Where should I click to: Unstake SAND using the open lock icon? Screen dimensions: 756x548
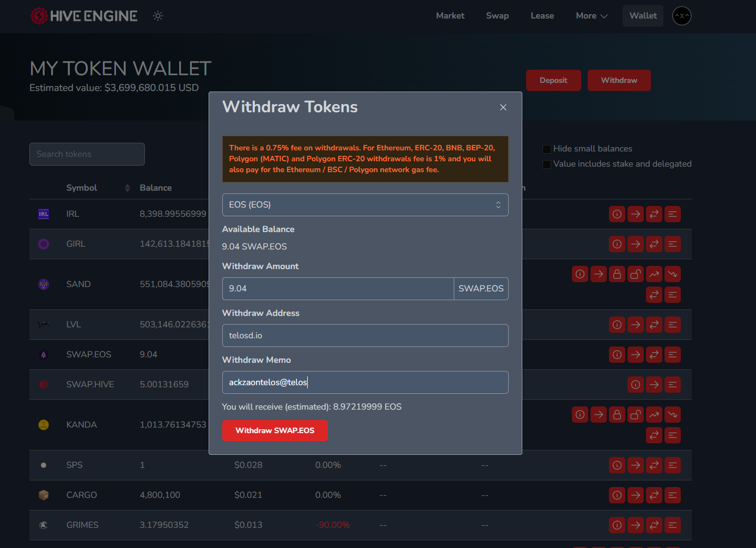tap(636, 274)
